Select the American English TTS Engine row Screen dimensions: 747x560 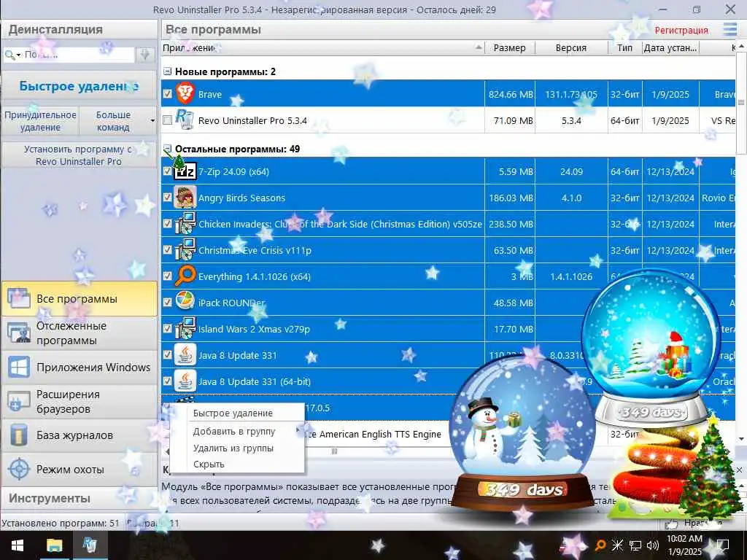[x=448, y=434]
